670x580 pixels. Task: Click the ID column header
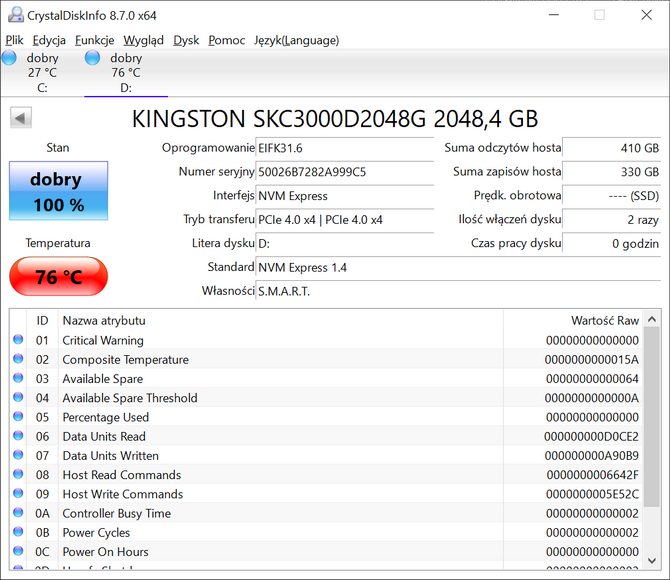click(x=42, y=321)
